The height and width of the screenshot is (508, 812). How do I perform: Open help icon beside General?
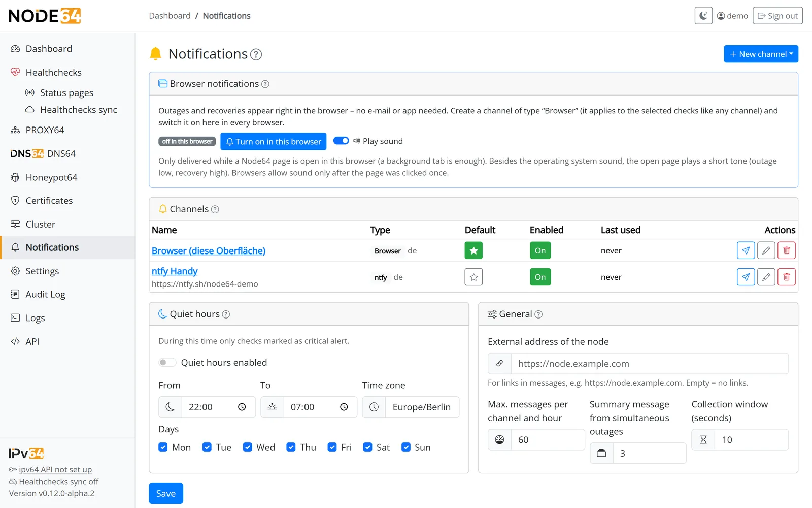tap(538, 314)
